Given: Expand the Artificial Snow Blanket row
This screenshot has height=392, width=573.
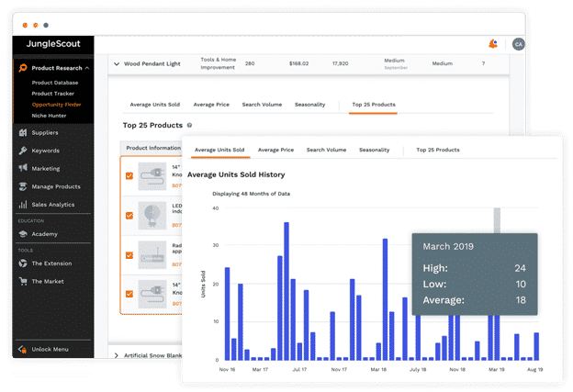Looking at the screenshot, I should (117, 355).
